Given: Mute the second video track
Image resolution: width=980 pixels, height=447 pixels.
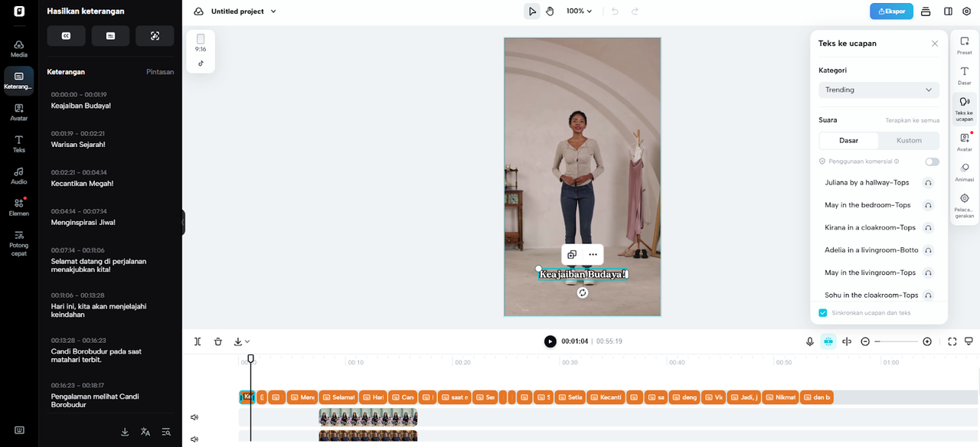Looking at the screenshot, I should (x=194, y=439).
